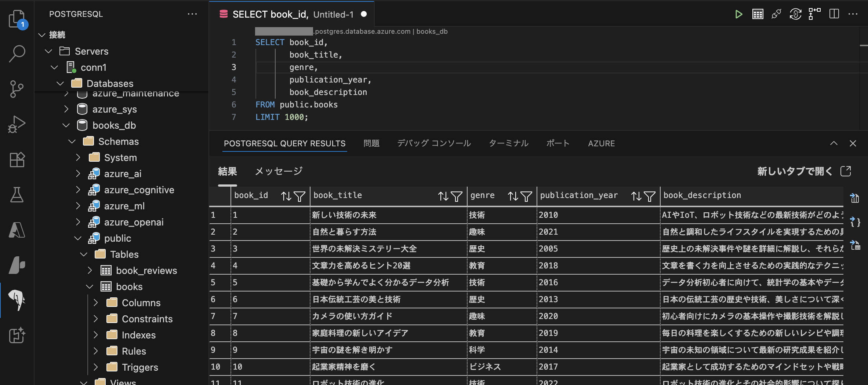Image resolution: width=868 pixels, height=385 pixels.
Task: Place cursor on LIMIT 1000 line
Action: [x=282, y=117]
